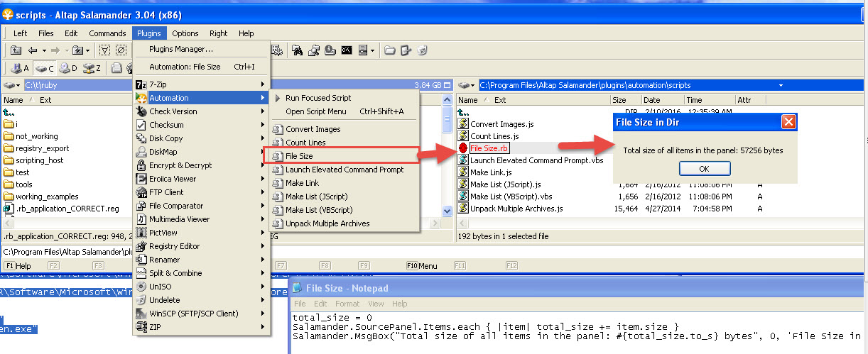Click the F10 Menu function key button
Viewport: 868px width, 354px height.
[x=422, y=266]
